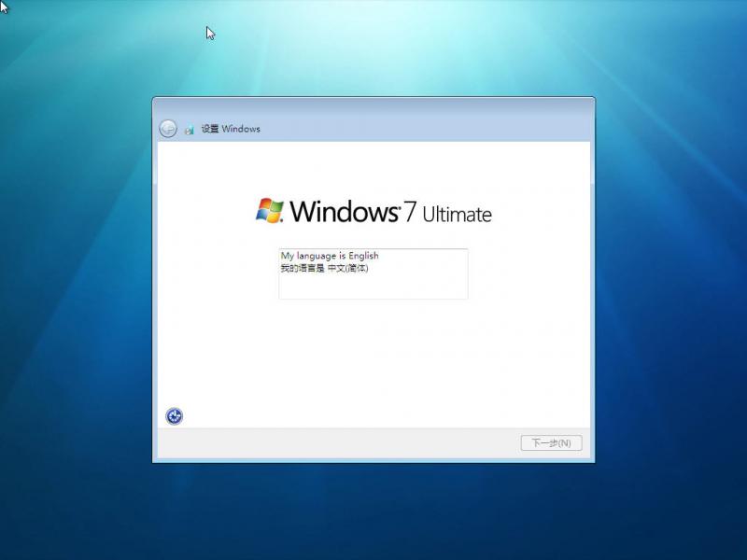Click the 下一步(N) button

point(551,442)
